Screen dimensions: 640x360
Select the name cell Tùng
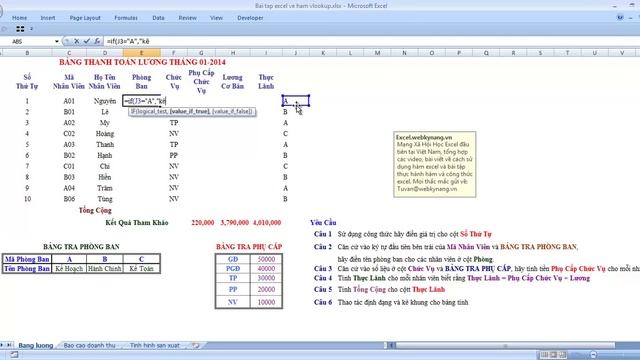point(104,199)
